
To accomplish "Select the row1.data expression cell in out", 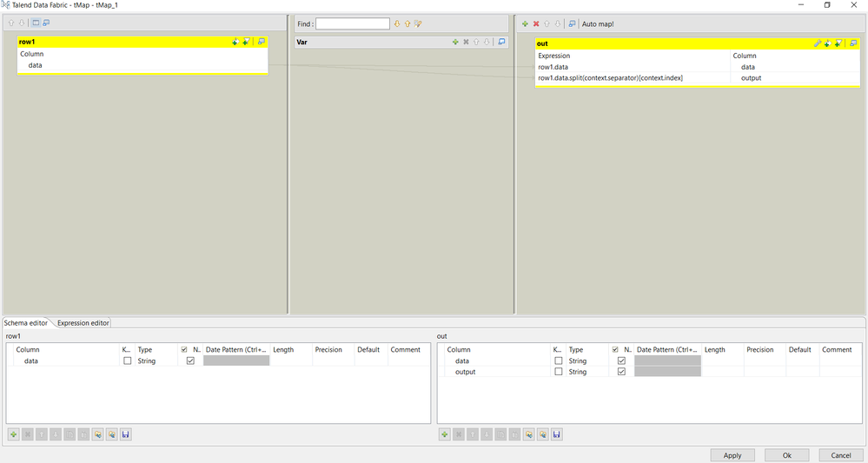I will 633,67.
